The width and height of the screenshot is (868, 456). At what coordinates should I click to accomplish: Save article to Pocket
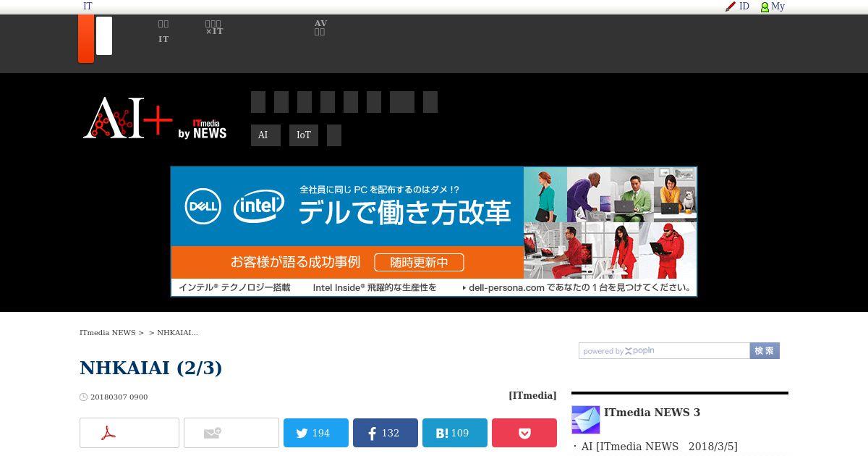pos(524,433)
